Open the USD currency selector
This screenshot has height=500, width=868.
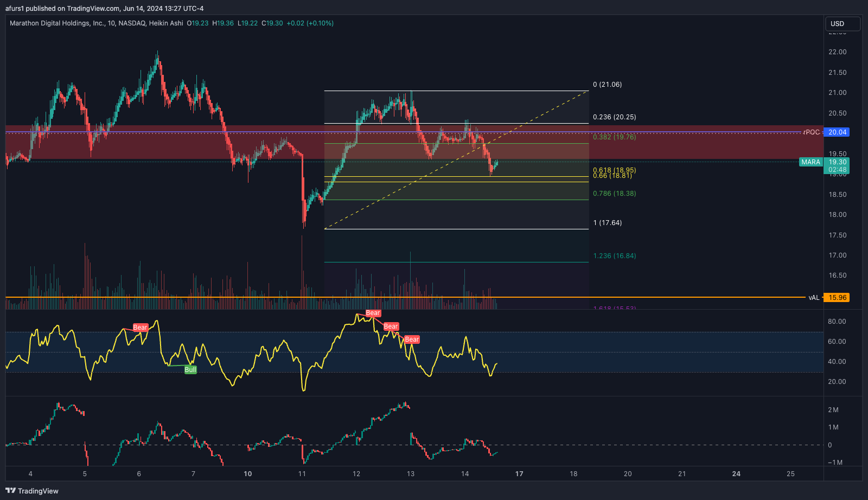(x=843, y=24)
